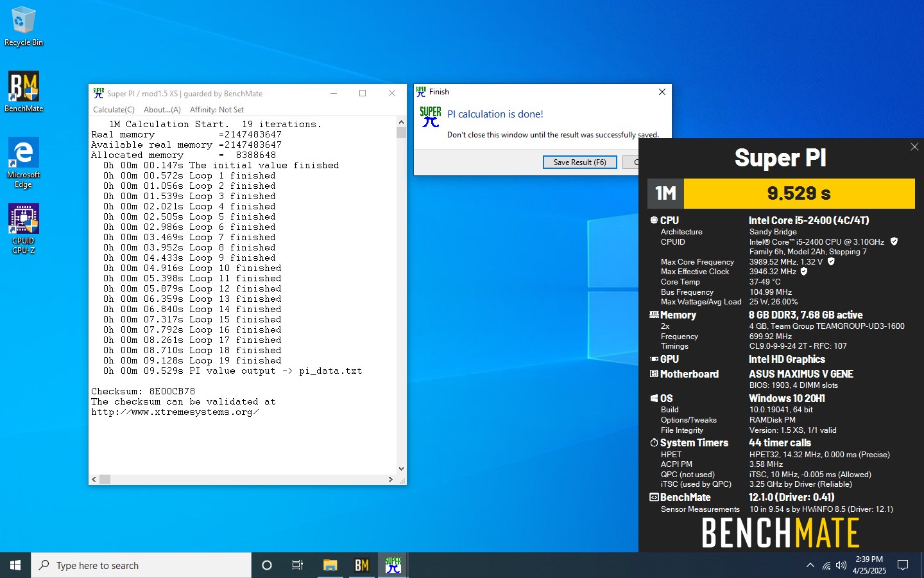Click 8 GB DDR3, 7.68 GB active text
Screen dimensions: 924x578
pyautogui.click(x=805, y=315)
